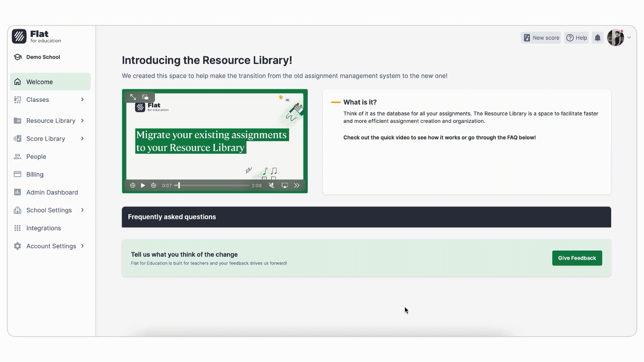
Task: Enable picture-in-picture for the video
Action: coord(145,97)
